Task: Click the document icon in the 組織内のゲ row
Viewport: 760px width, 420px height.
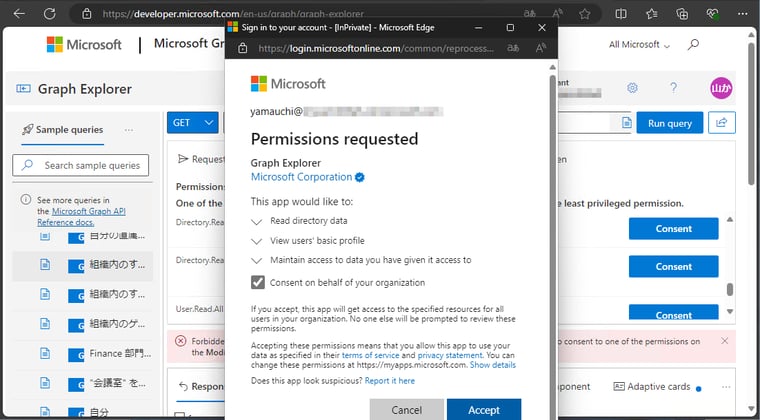Action: [x=45, y=323]
